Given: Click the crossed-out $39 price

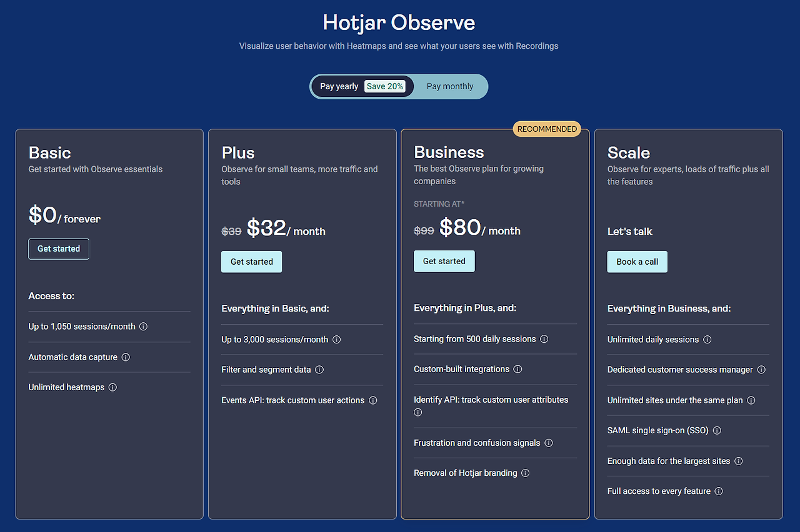Looking at the screenshot, I should click(x=232, y=231).
